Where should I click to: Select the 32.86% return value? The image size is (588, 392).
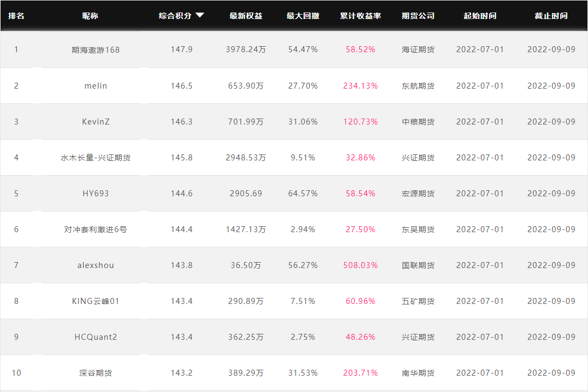(360, 158)
